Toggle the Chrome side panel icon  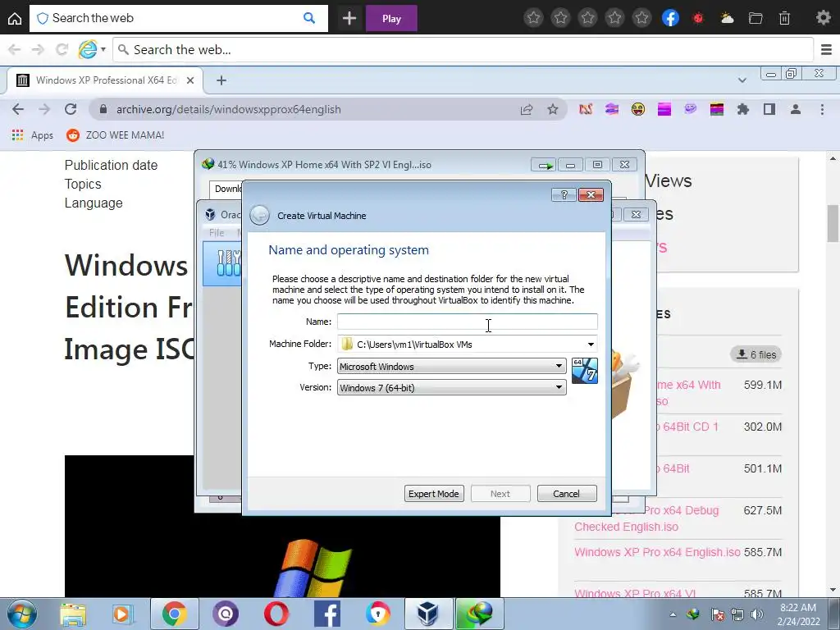coord(769,109)
